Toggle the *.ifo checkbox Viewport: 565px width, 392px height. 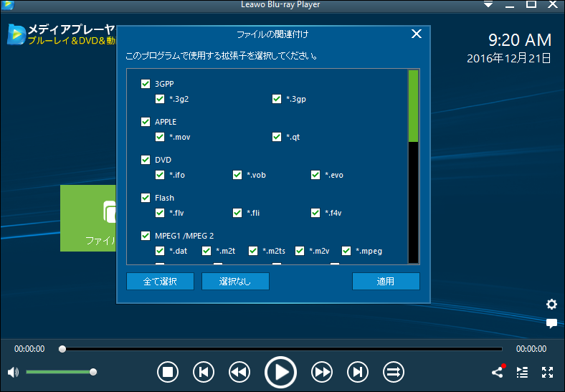(x=160, y=175)
